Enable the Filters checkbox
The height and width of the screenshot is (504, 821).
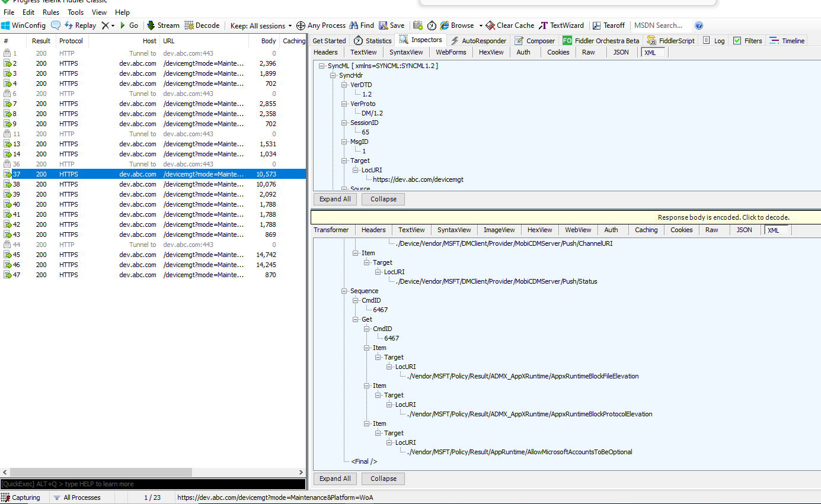tap(737, 40)
